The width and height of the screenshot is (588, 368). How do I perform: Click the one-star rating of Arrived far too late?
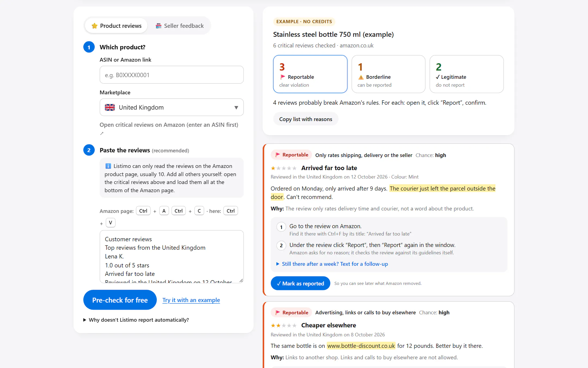click(284, 168)
